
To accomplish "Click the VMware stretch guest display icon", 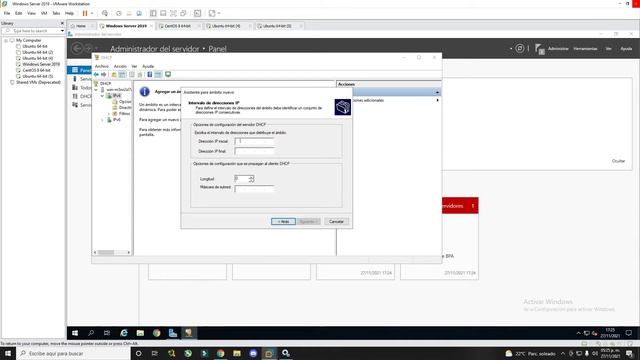I will [x=212, y=13].
